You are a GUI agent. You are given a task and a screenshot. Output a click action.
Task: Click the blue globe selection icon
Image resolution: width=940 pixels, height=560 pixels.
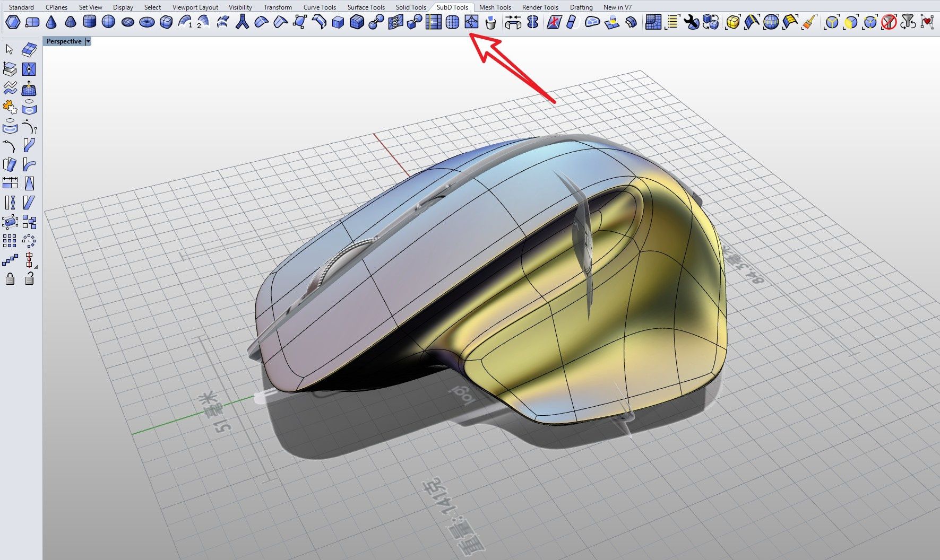pos(771,22)
